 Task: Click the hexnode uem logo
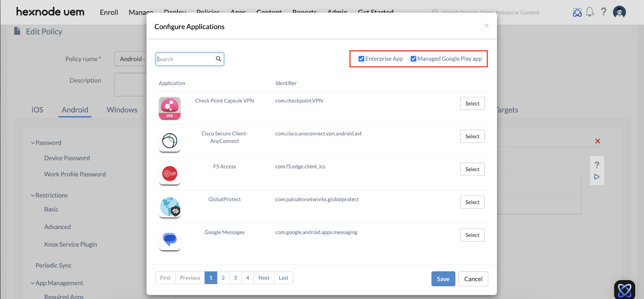(x=50, y=12)
